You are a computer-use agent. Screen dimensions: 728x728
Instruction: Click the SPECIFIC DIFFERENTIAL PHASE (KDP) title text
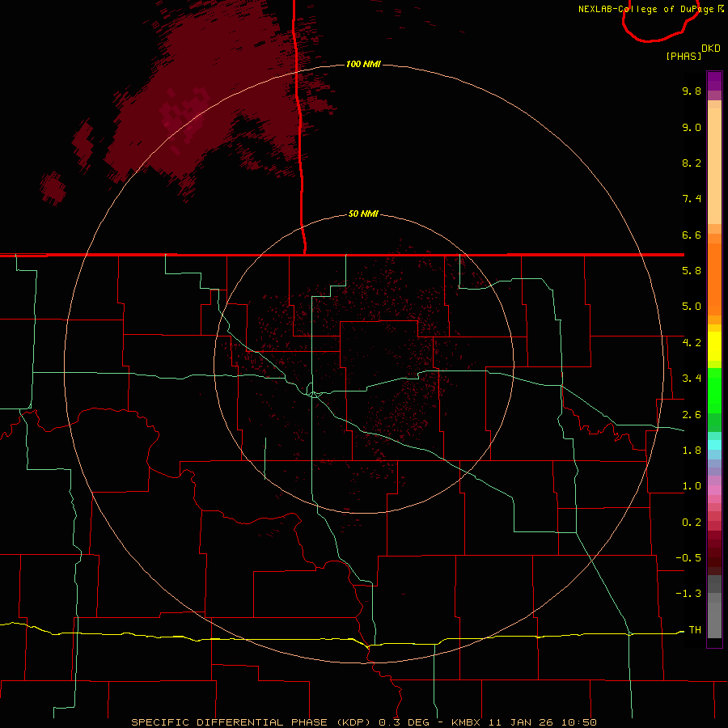[x=252, y=722]
